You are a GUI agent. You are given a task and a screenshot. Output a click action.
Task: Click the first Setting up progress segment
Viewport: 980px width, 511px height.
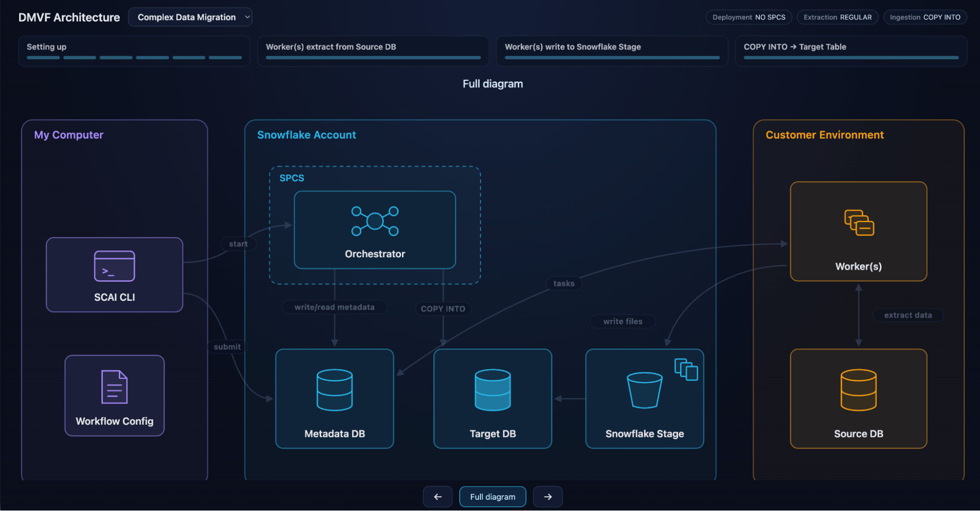pos(43,58)
